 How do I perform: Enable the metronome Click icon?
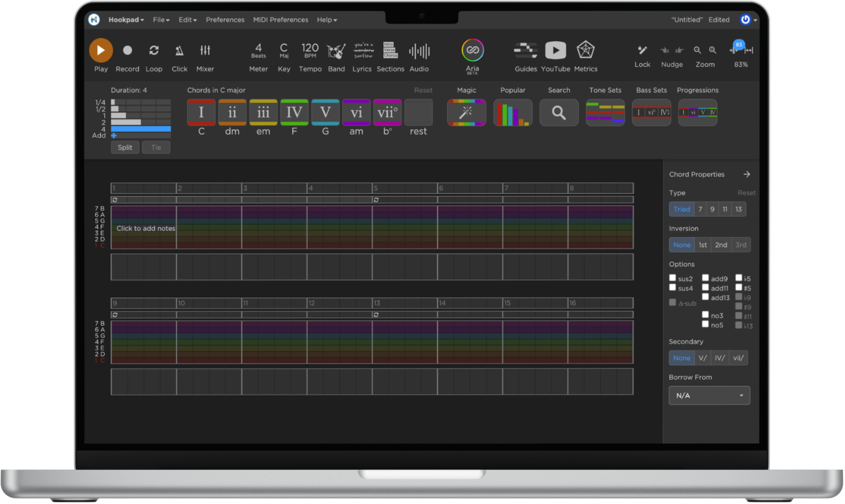pos(179,51)
